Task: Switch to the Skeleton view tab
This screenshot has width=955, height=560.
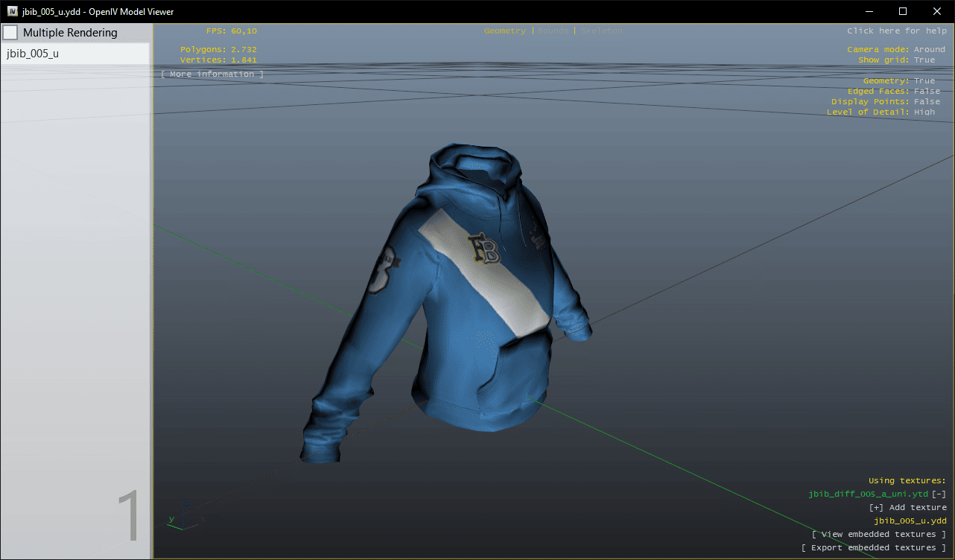Action: point(601,31)
